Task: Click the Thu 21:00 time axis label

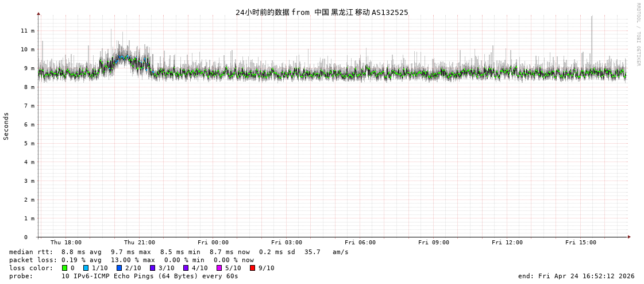Action: click(x=140, y=243)
